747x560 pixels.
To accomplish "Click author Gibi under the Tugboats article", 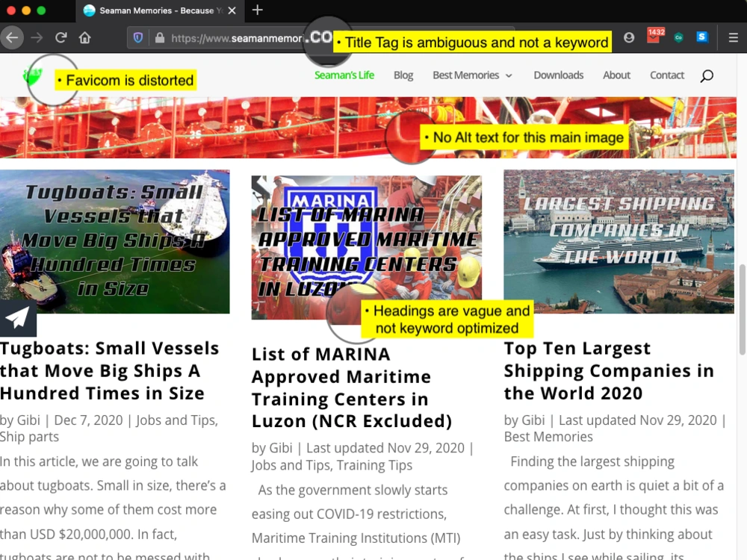I will pyautogui.click(x=28, y=420).
